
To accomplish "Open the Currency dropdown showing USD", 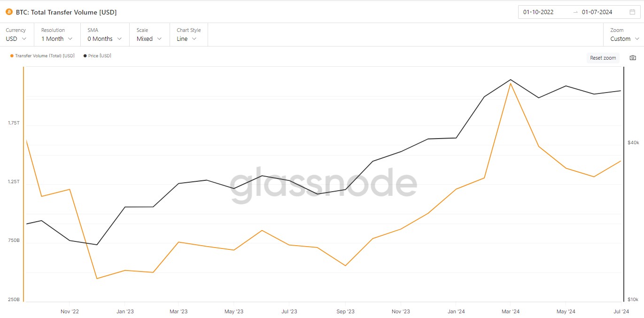I will coord(16,39).
